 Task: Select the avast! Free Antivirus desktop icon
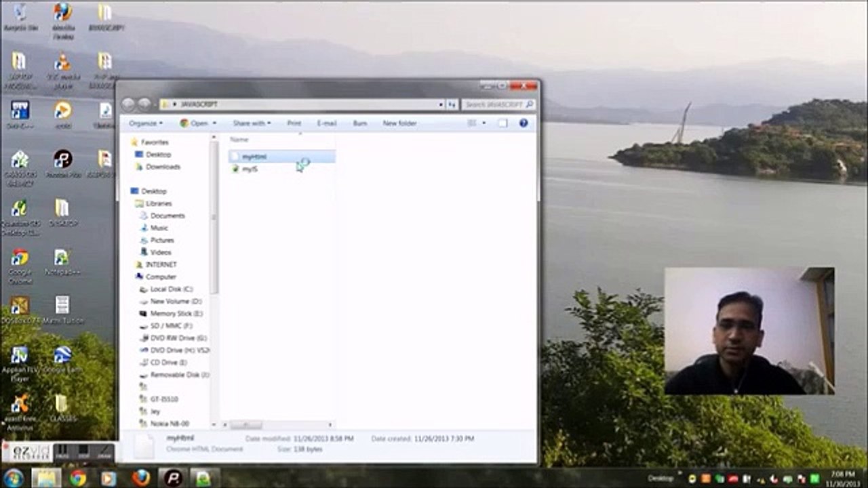tap(20, 413)
